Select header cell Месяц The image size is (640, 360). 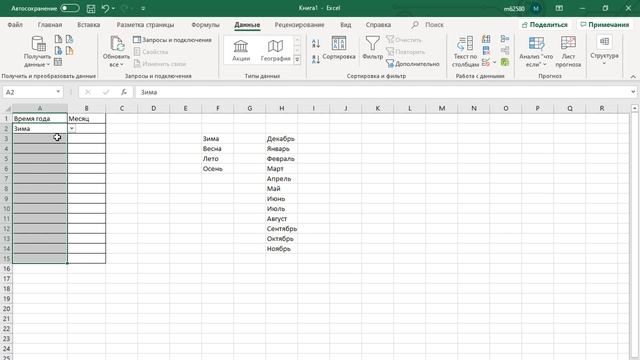point(87,118)
